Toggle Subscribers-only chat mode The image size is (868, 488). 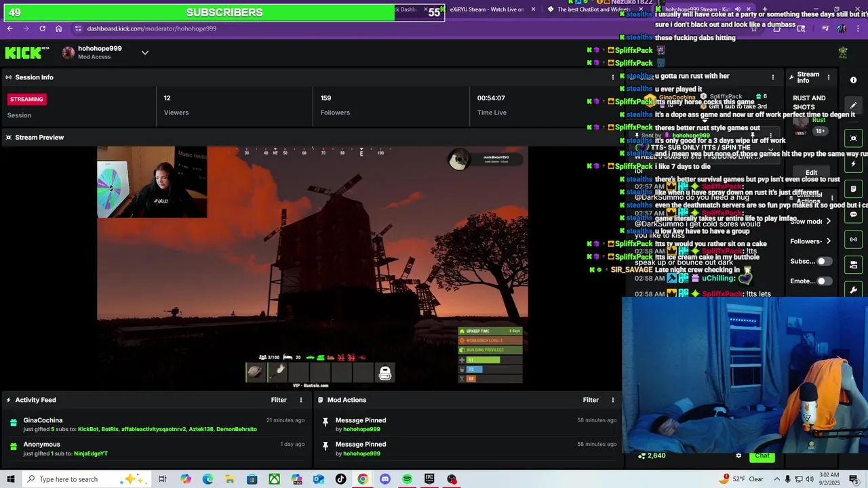824,261
